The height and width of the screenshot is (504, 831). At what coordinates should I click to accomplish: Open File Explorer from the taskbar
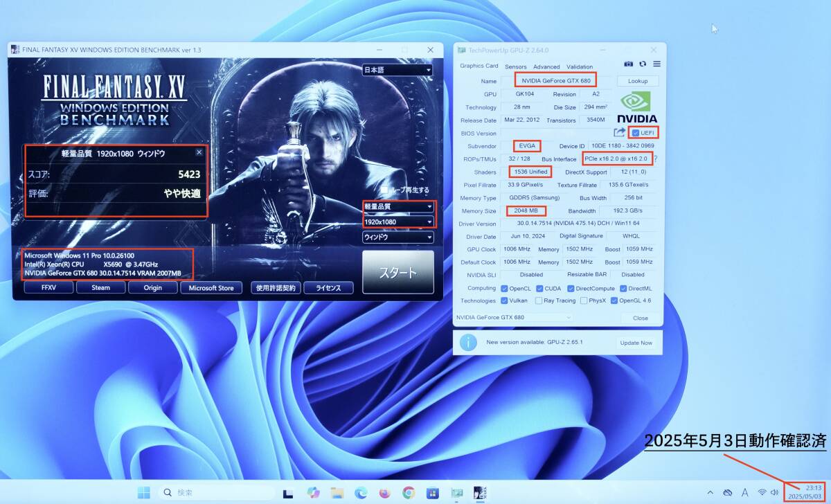337,493
